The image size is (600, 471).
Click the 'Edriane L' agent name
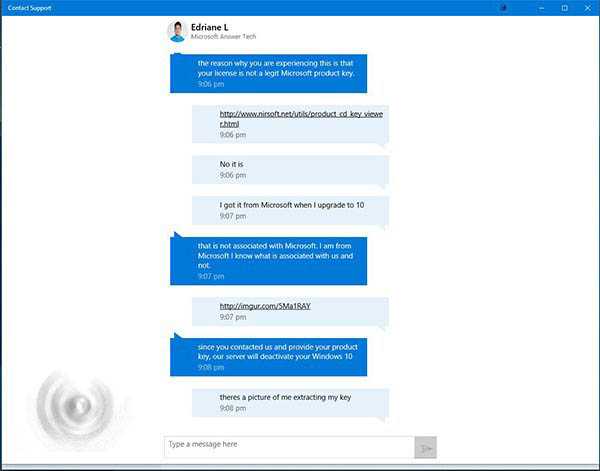click(209, 28)
